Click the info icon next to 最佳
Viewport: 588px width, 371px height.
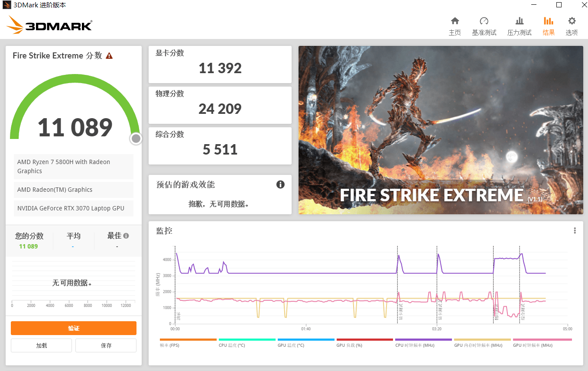(126, 236)
